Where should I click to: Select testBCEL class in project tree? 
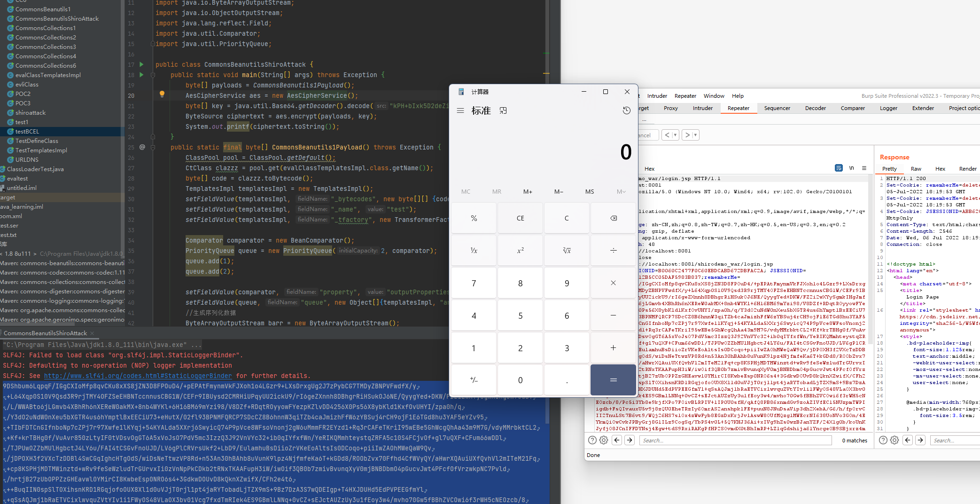click(27, 131)
